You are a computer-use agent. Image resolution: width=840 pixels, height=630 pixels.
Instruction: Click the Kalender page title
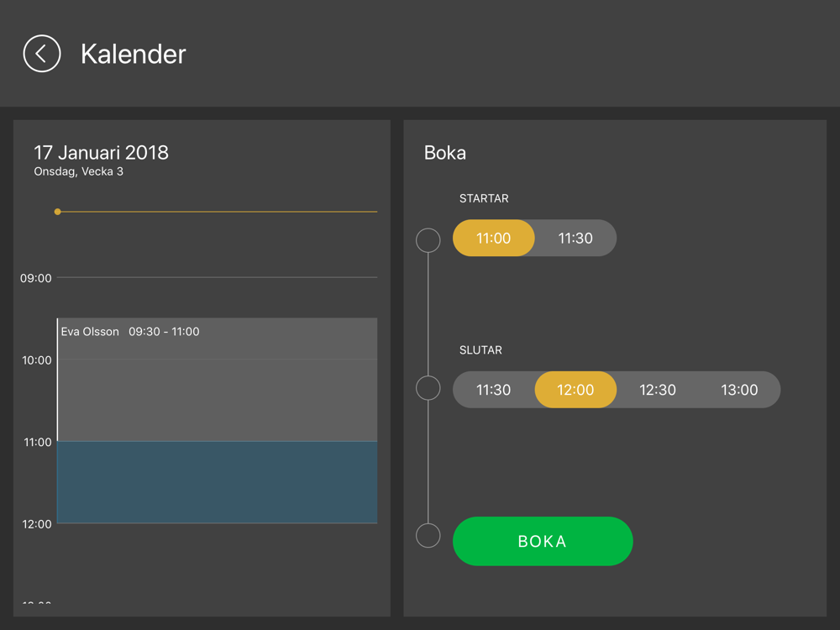[133, 55]
